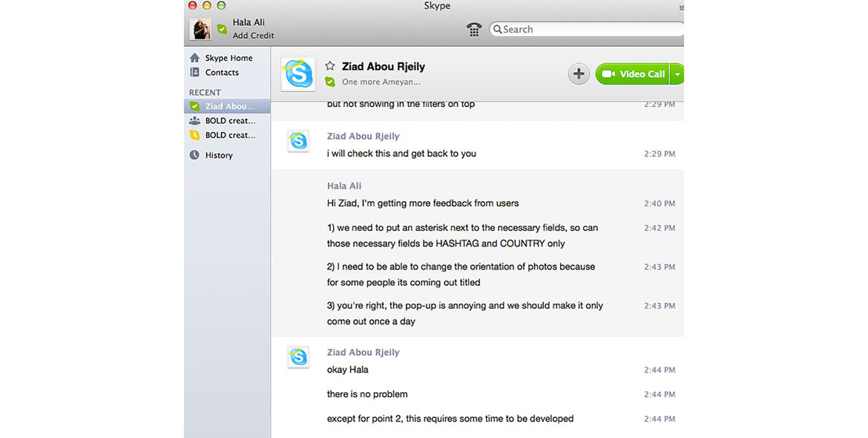Click the 2:29 PM timestamp beside "i will check this"
The height and width of the screenshot is (438, 868).
660,154
